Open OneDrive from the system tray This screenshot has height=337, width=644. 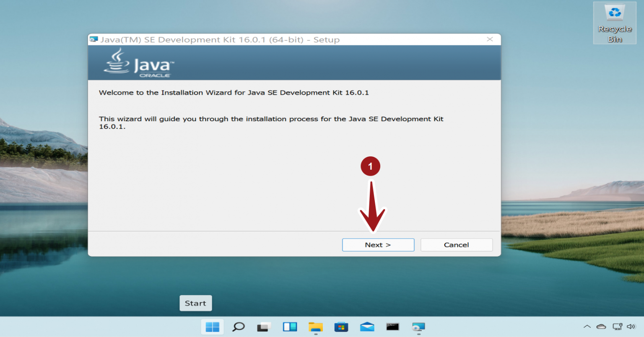[601, 327]
